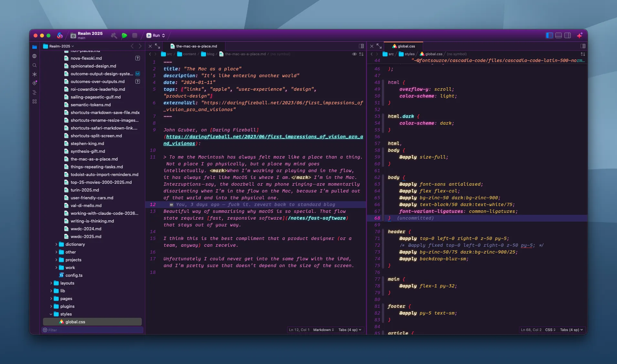Expand the plugins folder
617x364 pixels.
(51, 307)
